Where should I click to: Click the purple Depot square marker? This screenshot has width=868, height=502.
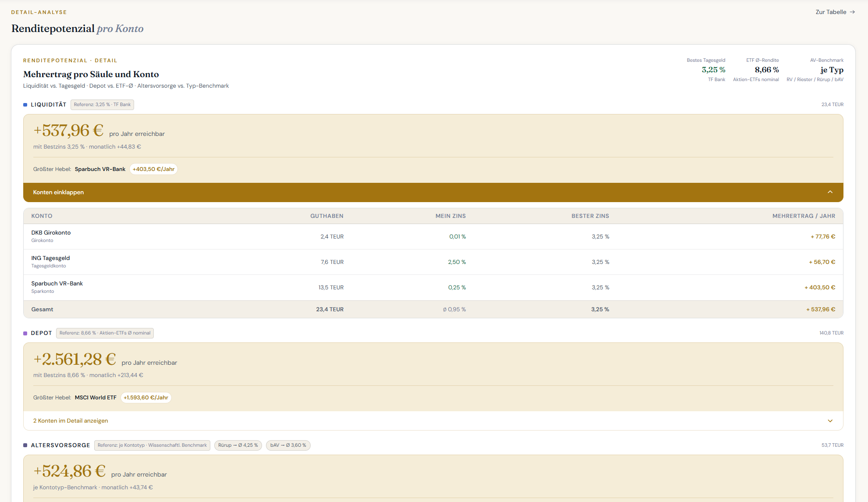pos(25,333)
